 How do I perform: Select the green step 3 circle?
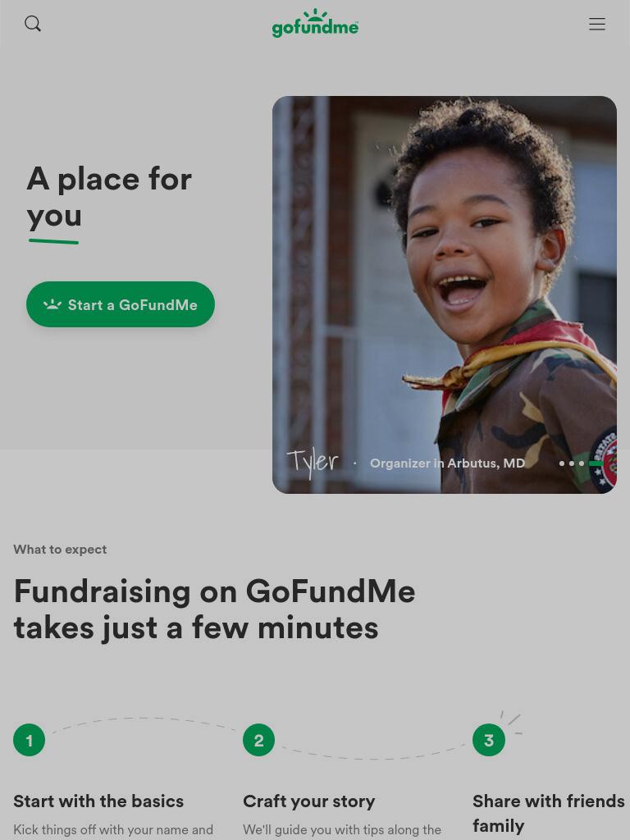[x=489, y=740]
